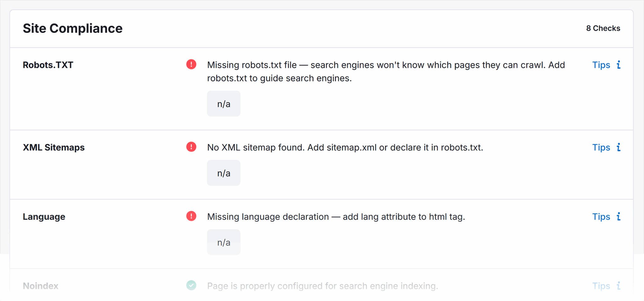Click the n/a badge under Language message
This screenshot has height=301, width=644.
click(x=224, y=242)
